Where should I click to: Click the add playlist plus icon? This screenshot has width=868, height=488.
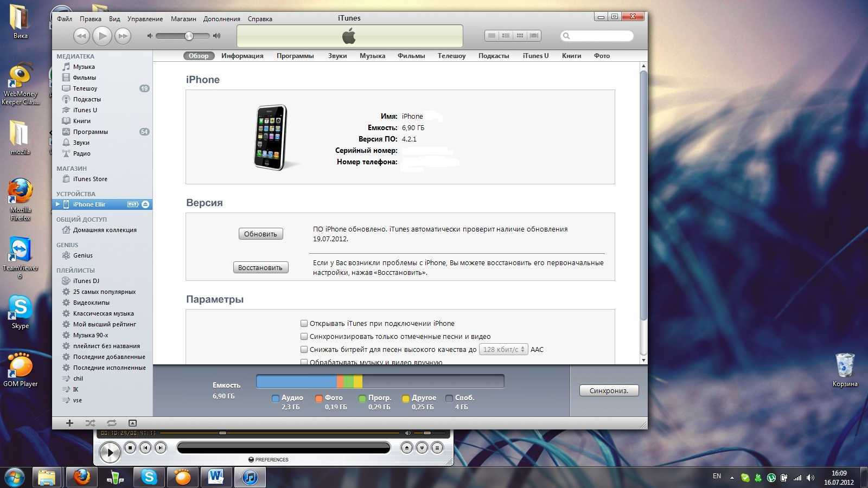(x=69, y=423)
